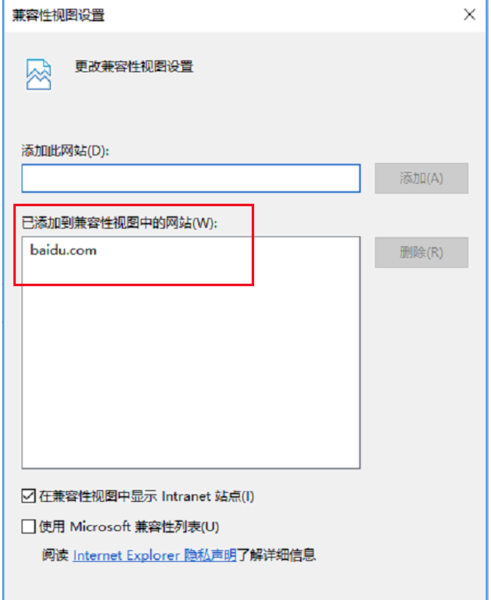Click the 兼容性视图设置 window title text

pyautogui.click(x=59, y=15)
